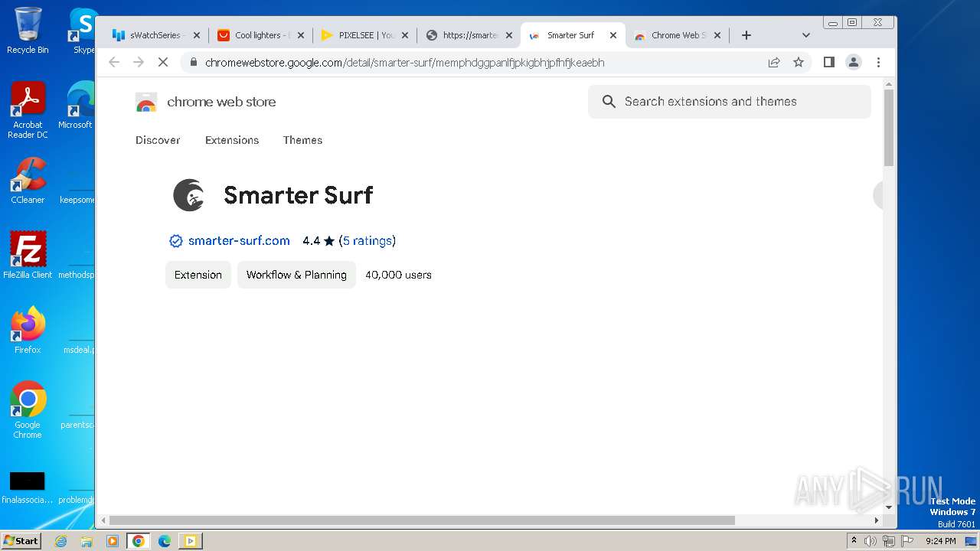
Task: Open the clock showing 9:24 PM
Action: coord(940,541)
